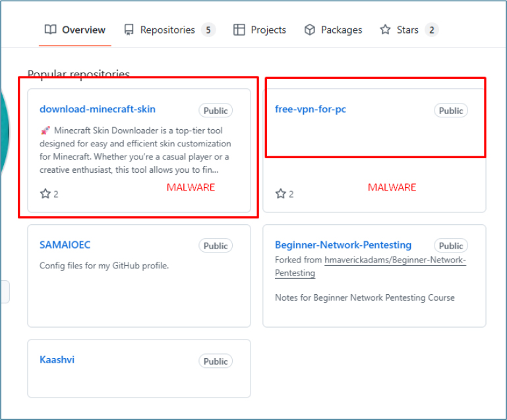Click Public badge on SAMAIOEC card
The image size is (507, 420).
(216, 246)
